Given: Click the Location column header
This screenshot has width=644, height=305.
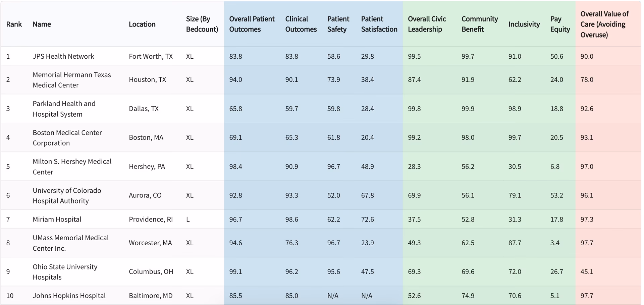Looking at the screenshot, I should (x=142, y=24).
